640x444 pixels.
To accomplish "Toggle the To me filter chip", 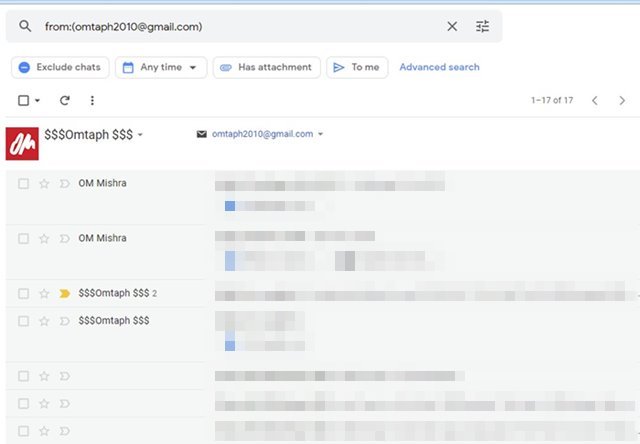I will (357, 67).
